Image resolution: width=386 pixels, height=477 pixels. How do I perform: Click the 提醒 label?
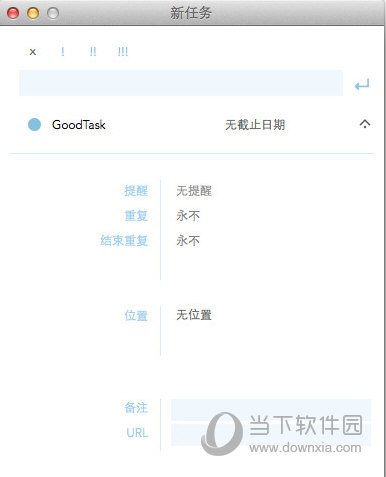point(136,191)
